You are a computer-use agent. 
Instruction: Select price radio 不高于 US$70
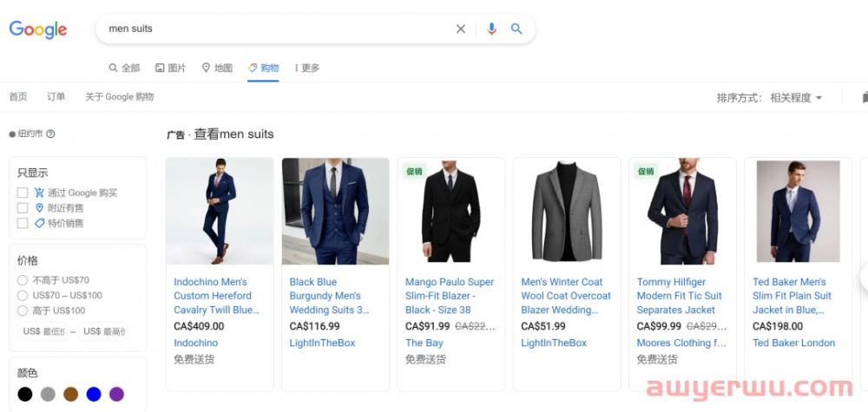pyautogui.click(x=23, y=280)
